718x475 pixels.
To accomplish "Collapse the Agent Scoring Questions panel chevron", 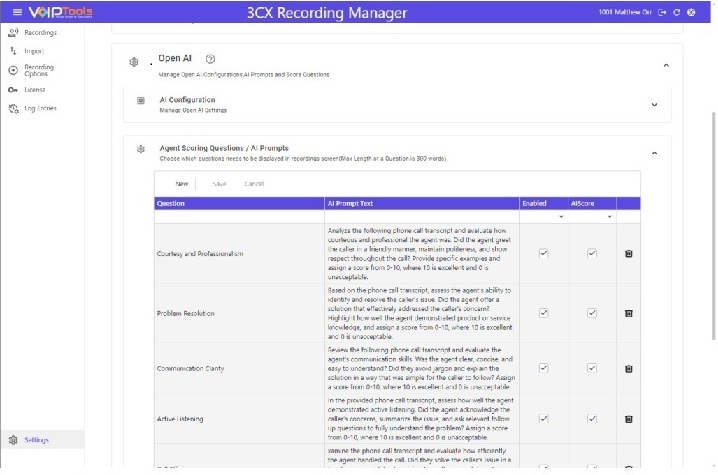I will [654, 153].
